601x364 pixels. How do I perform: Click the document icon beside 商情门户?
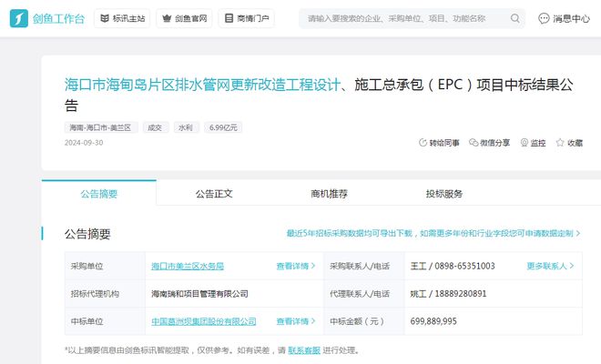(229, 18)
